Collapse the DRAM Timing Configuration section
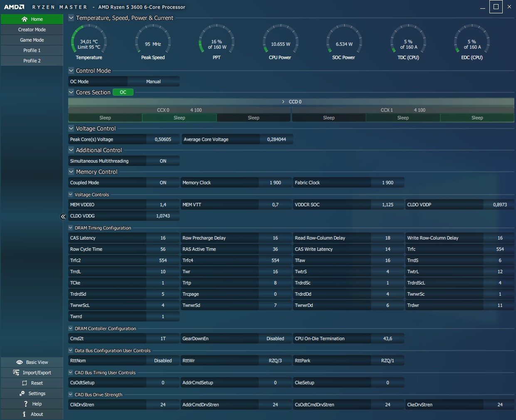Image resolution: width=516 pixels, height=420 pixels. [x=71, y=228]
